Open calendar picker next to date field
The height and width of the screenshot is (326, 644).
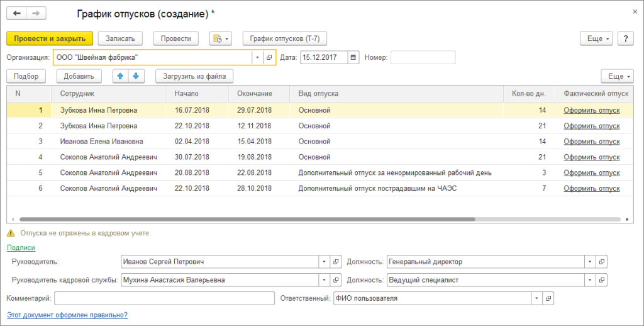(353, 57)
